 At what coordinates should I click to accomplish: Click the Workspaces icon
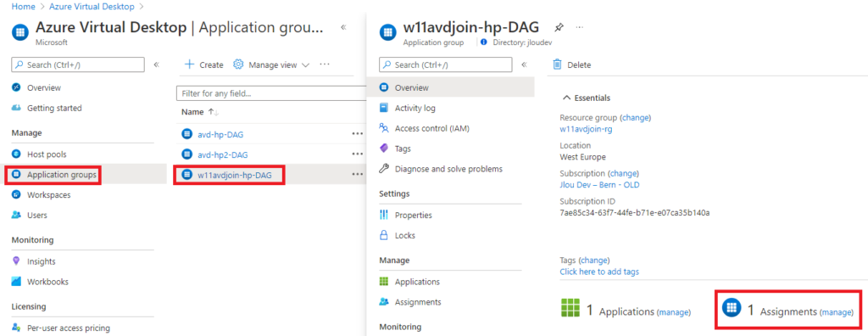click(x=16, y=195)
